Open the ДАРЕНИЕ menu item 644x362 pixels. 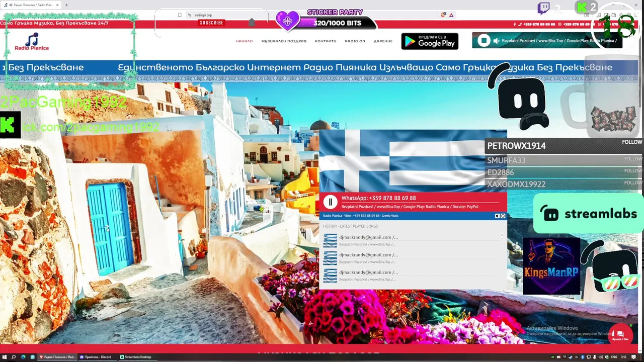point(383,41)
